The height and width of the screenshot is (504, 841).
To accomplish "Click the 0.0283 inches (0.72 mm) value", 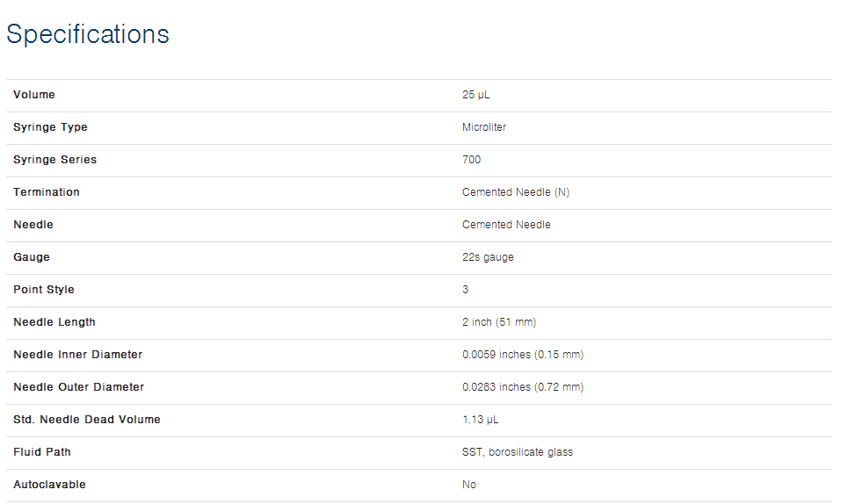I will tap(523, 387).
